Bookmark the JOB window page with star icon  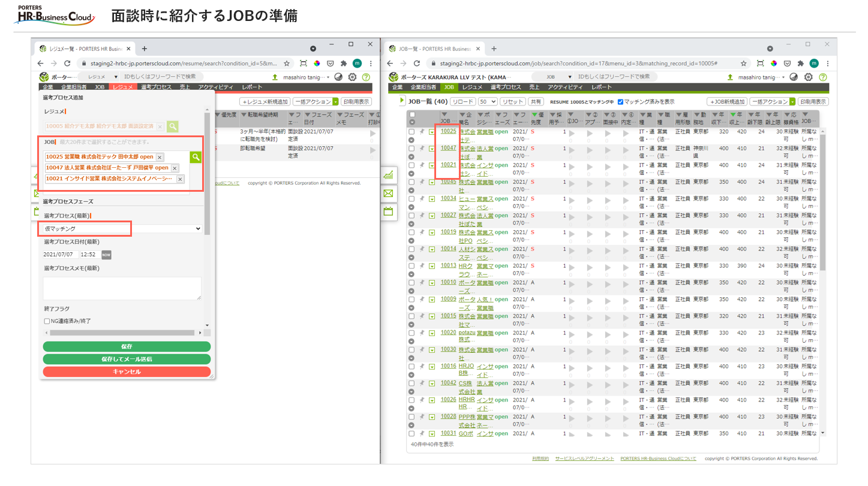(744, 63)
